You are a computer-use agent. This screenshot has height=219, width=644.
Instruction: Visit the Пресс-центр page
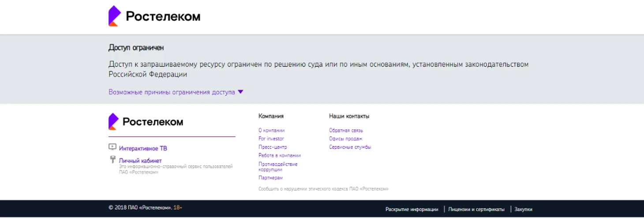click(x=273, y=147)
